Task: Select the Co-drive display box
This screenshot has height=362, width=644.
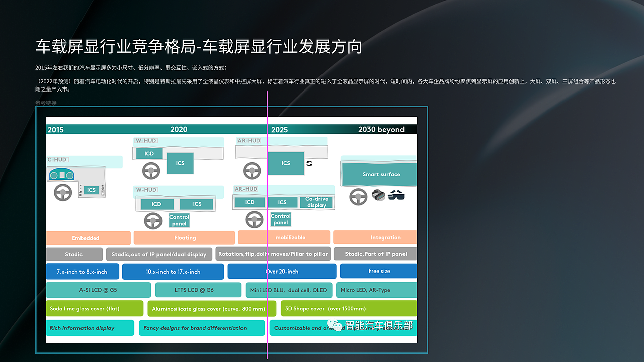Action: tap(316, 202)
